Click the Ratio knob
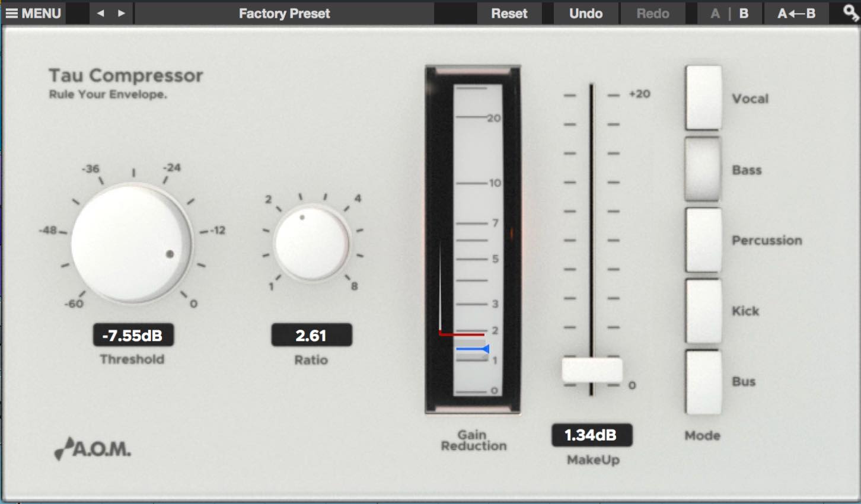This screenshot has width=861, height=504. [311, 244]
